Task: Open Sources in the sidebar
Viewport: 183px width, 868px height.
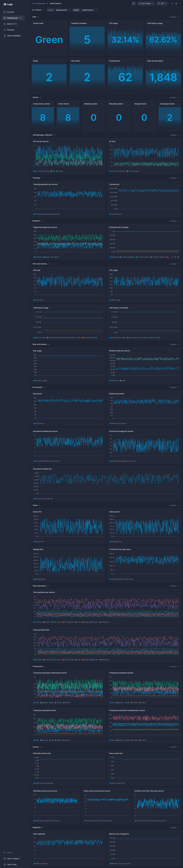Action: click(x=11, y=30)
